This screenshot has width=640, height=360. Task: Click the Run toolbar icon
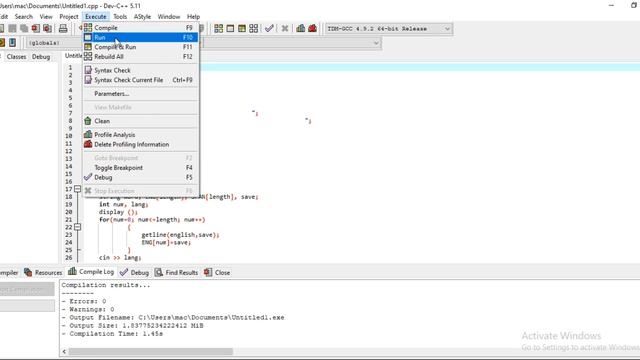point(230,28)
